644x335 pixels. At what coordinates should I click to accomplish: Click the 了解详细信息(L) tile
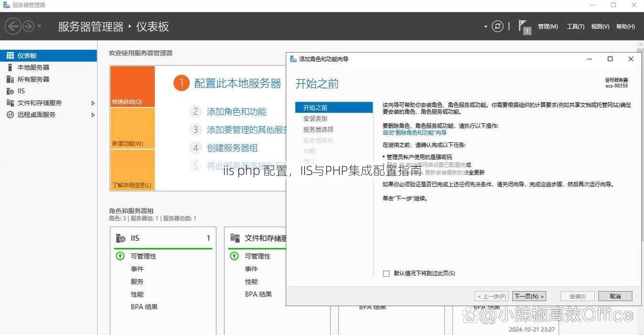coord(133,170)
